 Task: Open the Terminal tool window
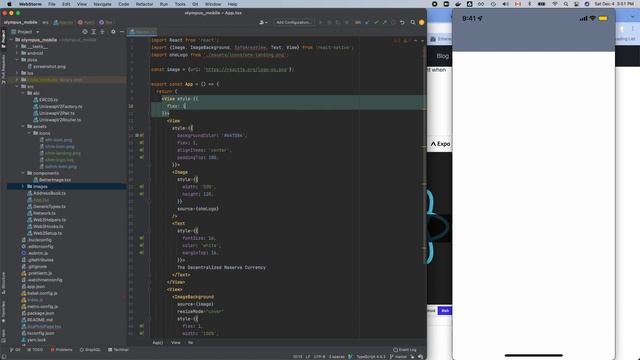[x=118, y=350]
